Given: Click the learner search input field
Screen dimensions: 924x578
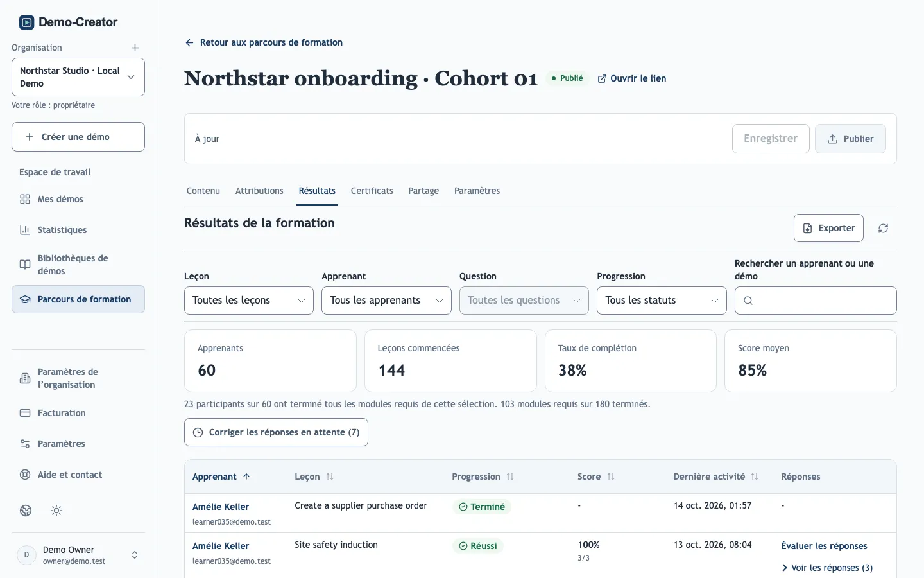Looking at the screenshot, I should [x=816, y=301].
